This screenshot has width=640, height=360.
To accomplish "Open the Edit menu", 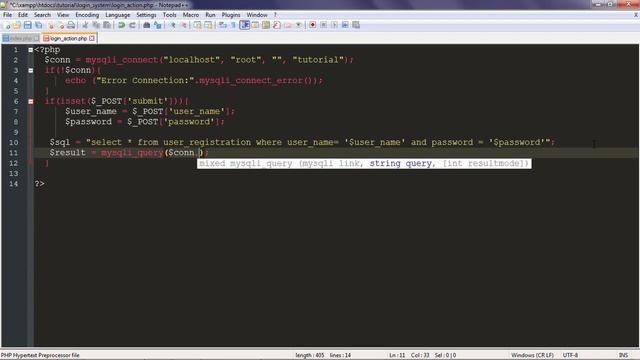I will [23, 15].
